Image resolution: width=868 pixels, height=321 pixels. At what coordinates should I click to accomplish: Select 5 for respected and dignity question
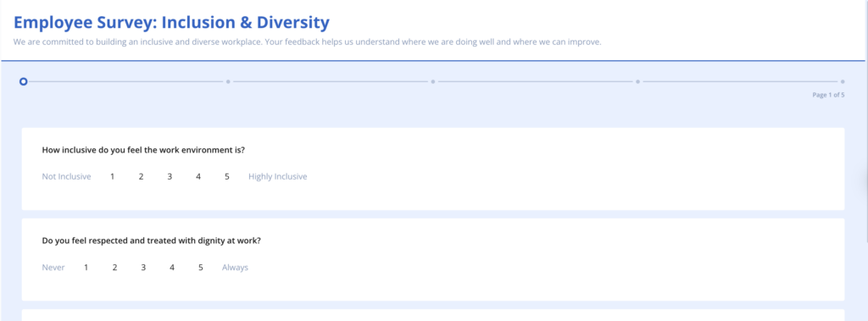(200, 268)
